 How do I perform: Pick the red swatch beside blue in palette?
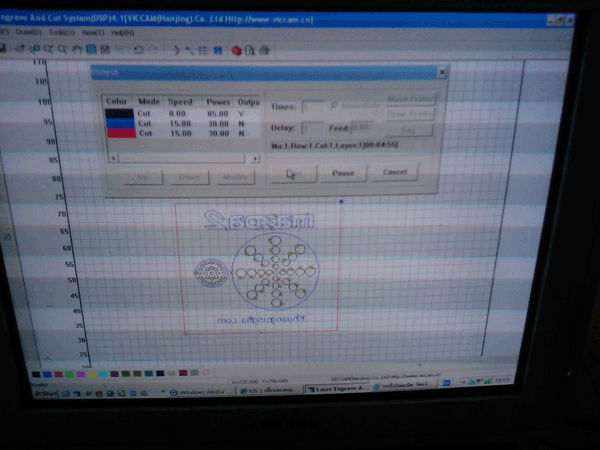coord(59,374)
